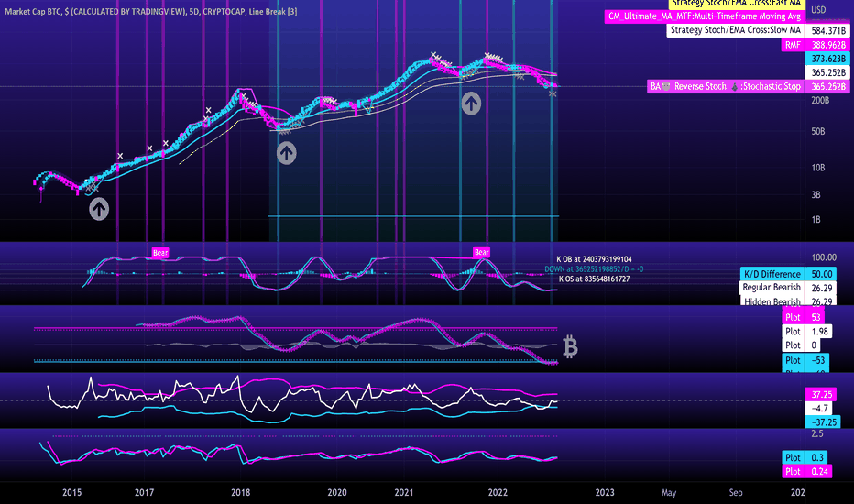The image size is (854, 504).
Task: Click the 2.5 axis value in the bottom pane
Action: click(817, 433)
